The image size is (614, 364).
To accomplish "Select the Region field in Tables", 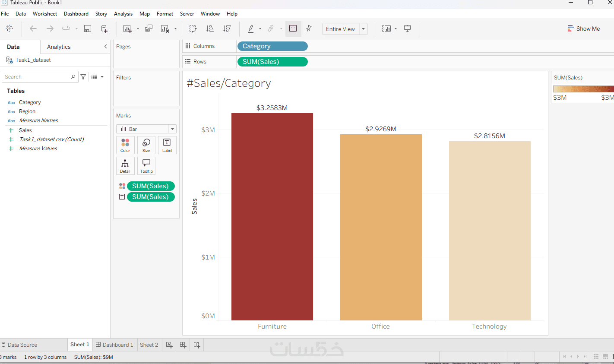I will click(27, 111).
